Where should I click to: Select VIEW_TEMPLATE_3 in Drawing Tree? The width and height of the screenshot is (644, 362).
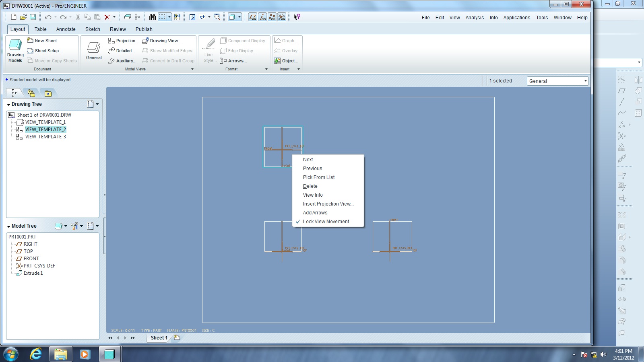click(x=45, y=137)
